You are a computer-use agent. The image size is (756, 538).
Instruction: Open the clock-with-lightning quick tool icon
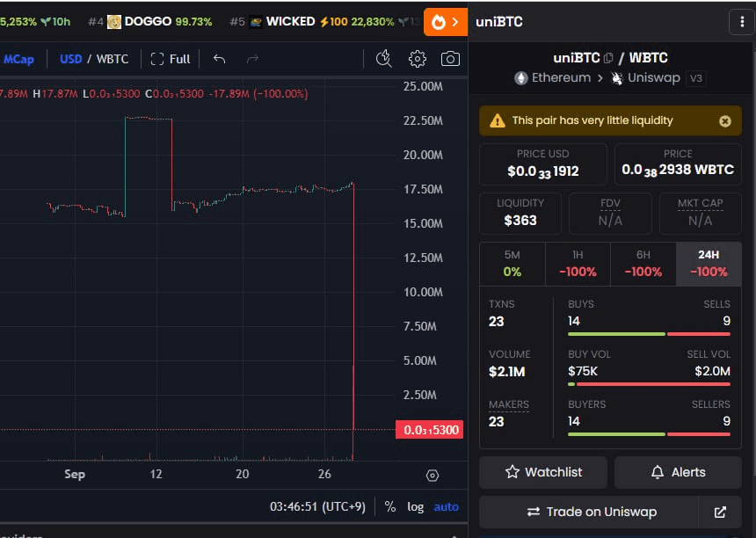[x=384, y=59]
